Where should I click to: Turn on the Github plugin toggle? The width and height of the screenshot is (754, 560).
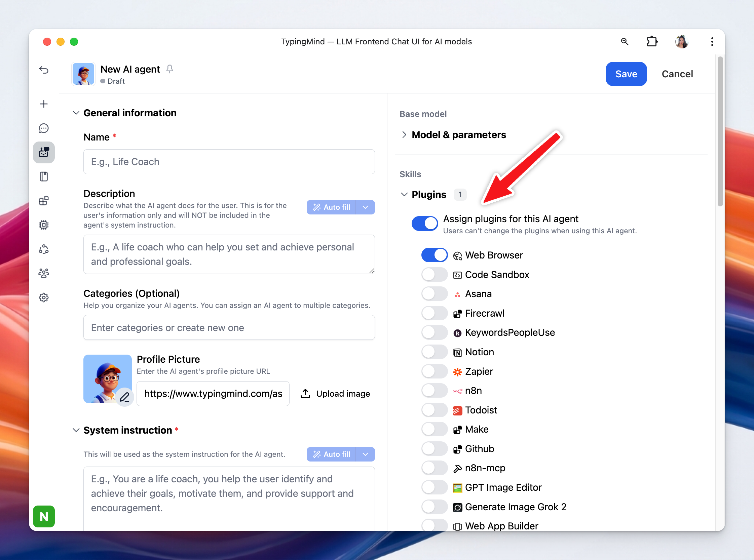435,449
